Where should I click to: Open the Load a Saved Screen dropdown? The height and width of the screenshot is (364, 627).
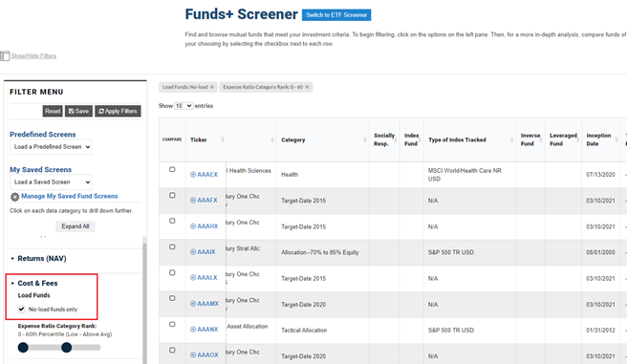pyautogui.click(x=52, y=182)
